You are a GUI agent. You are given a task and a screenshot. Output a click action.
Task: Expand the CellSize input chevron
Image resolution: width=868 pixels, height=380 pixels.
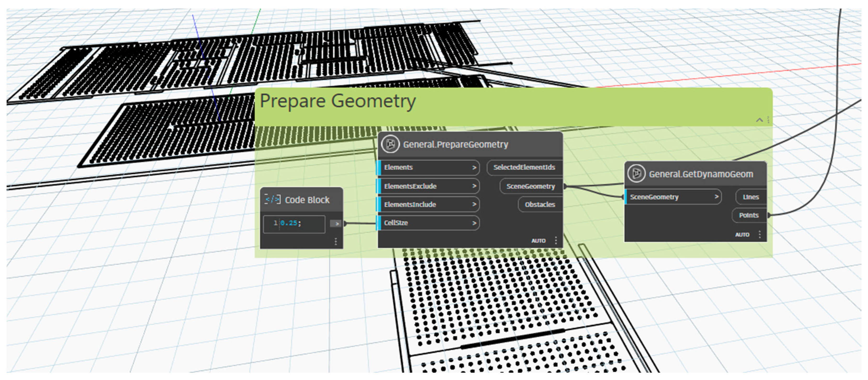coord(474,223)
